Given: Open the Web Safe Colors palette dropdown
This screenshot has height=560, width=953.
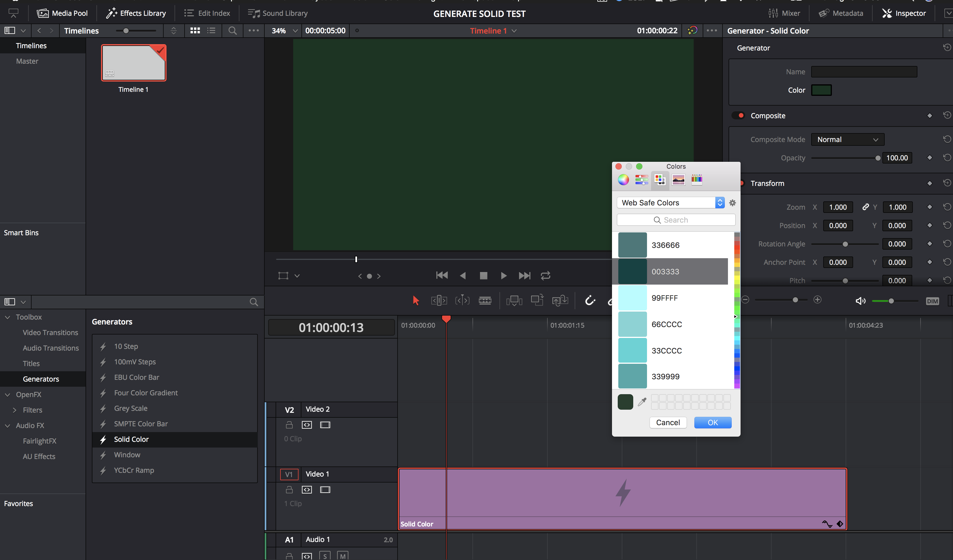Looking at the screenshot, I should pyautogui.click(x=671, y=203).
